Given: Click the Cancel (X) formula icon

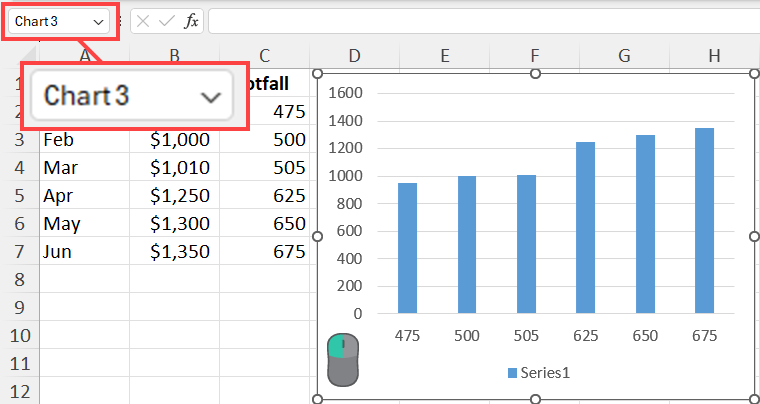Looking at the screenshot, I should 142,21.
